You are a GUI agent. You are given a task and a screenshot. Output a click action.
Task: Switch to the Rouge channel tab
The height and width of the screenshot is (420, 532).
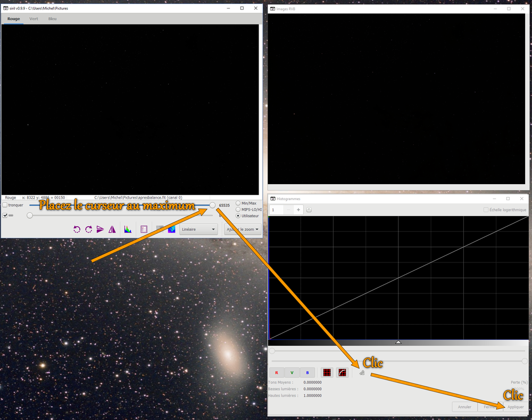14,19
